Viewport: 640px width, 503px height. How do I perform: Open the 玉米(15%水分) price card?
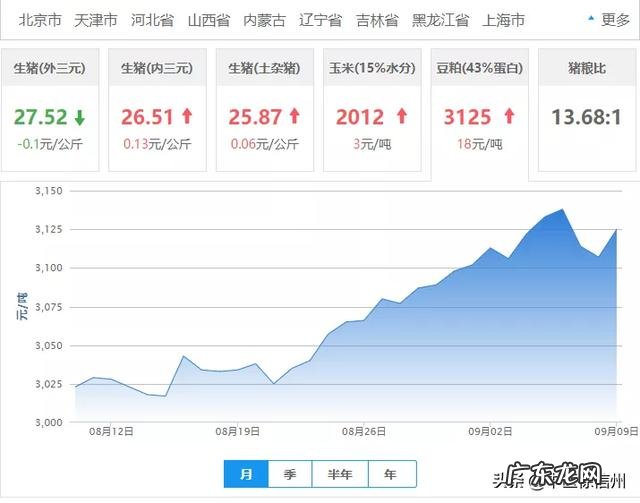click(372, 109)
